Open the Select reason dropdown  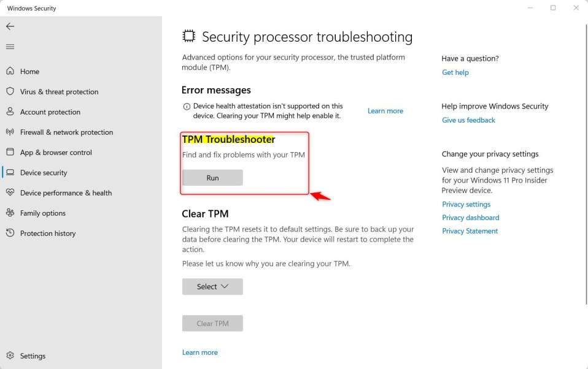click(x=212, y=286)
